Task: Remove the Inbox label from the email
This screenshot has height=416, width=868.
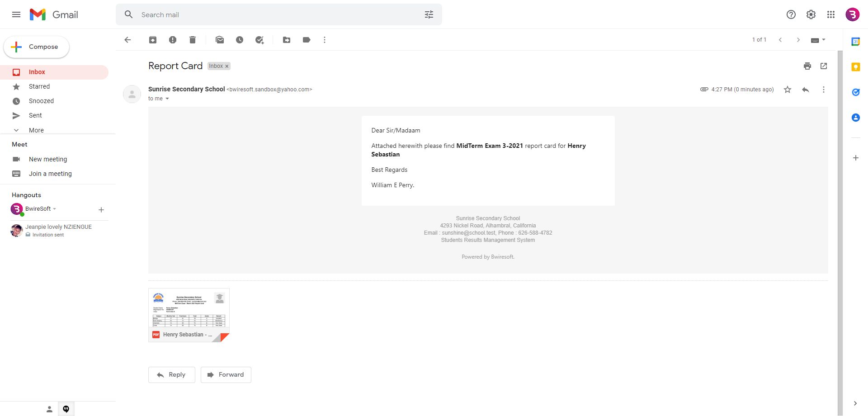Action: (227, 66)
